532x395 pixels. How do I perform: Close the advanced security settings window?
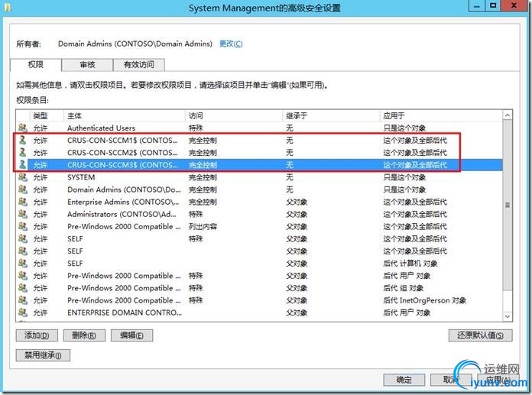(514, 6)
